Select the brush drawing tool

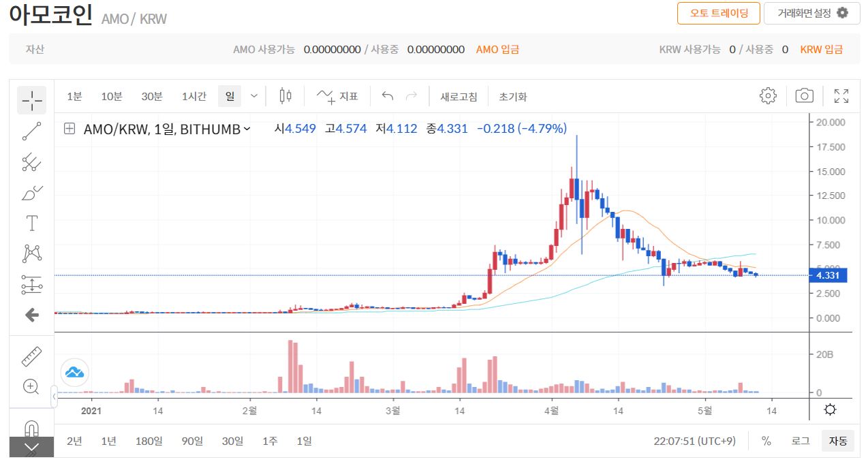coord(31,193)
